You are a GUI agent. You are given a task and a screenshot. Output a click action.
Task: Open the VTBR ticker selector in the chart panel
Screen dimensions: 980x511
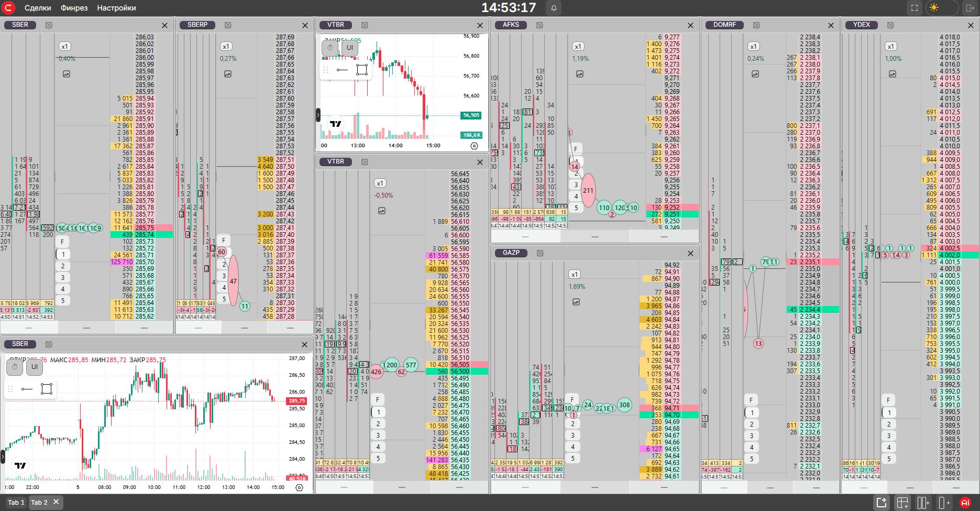336,25
